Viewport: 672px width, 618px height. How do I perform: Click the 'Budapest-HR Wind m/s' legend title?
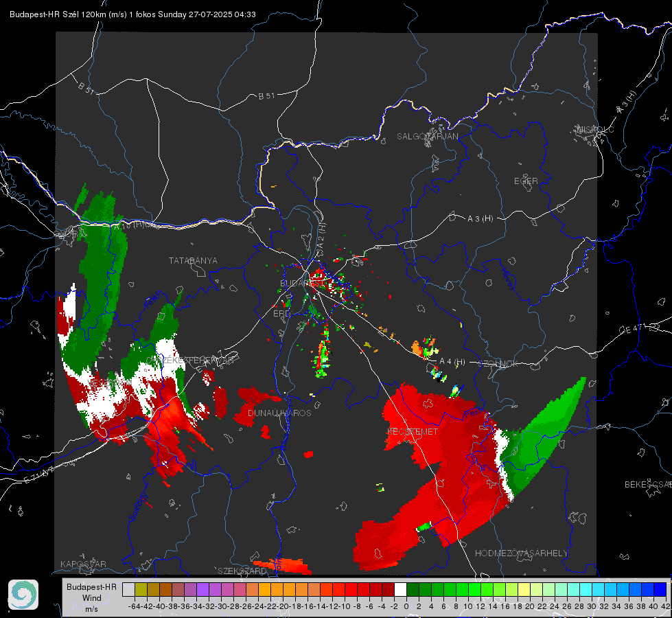[92, 597]
